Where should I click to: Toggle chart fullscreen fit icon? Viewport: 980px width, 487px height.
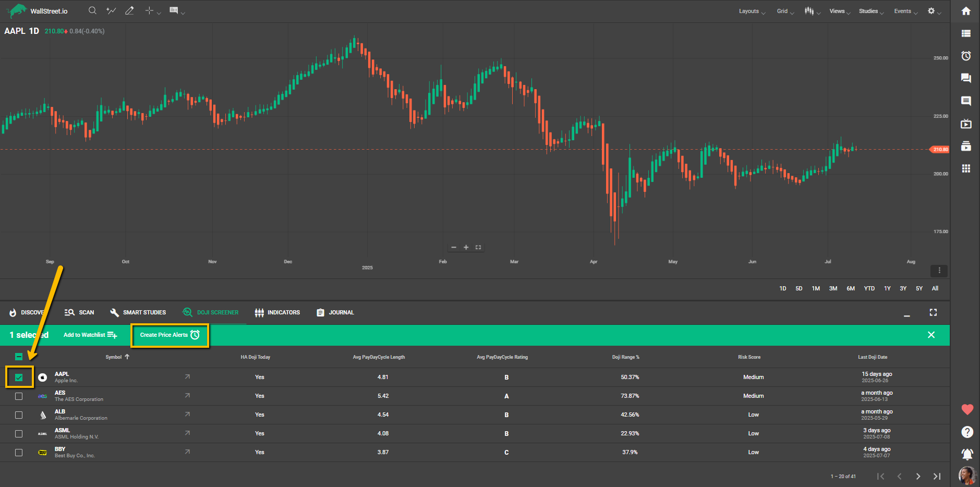point(478,247)
